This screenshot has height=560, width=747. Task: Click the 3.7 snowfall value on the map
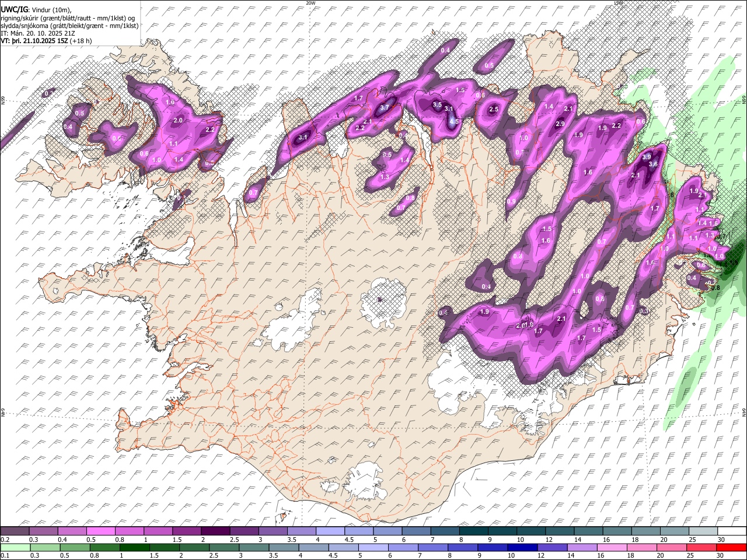(x=384, y=108)
